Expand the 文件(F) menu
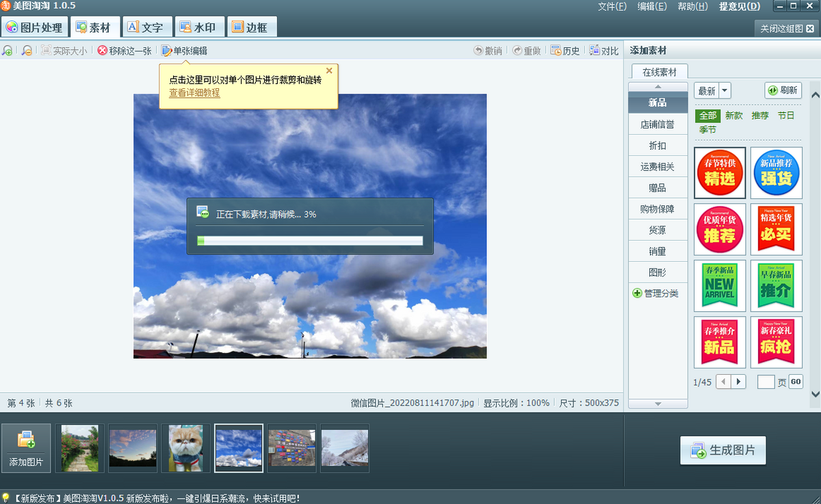Viewport: 821px width, 504px height. coord(612,6)
